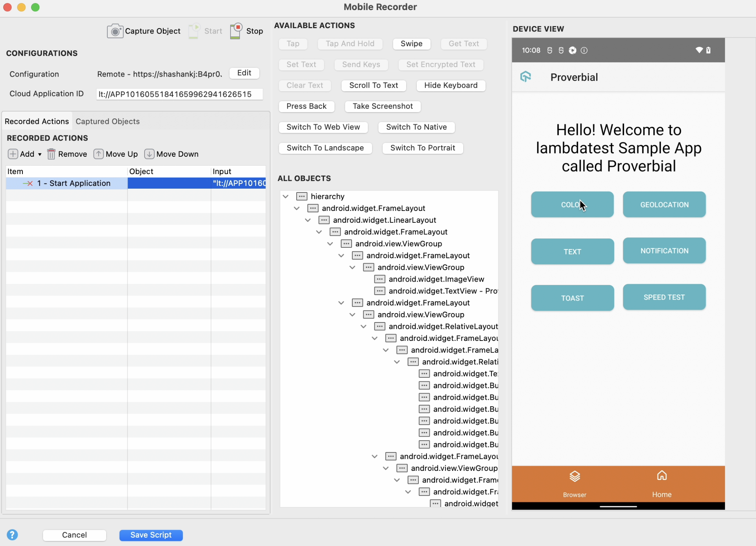
Task: Toggle the android.widget.FrameLayout sub-node
Action: [x=297, y=208]
